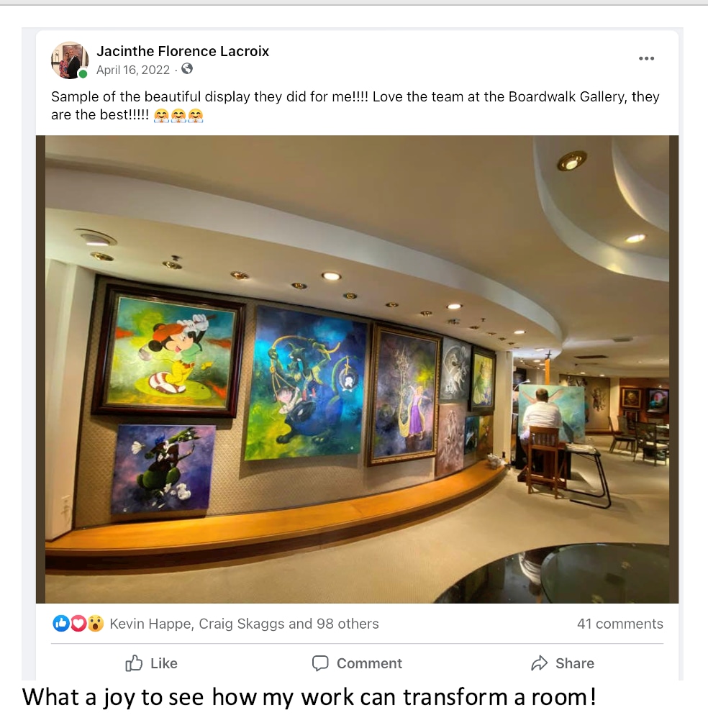Viewport: 708px width, 728px height.
Task: Click the red heart reaction icon
Action: [x=78, y=624]
